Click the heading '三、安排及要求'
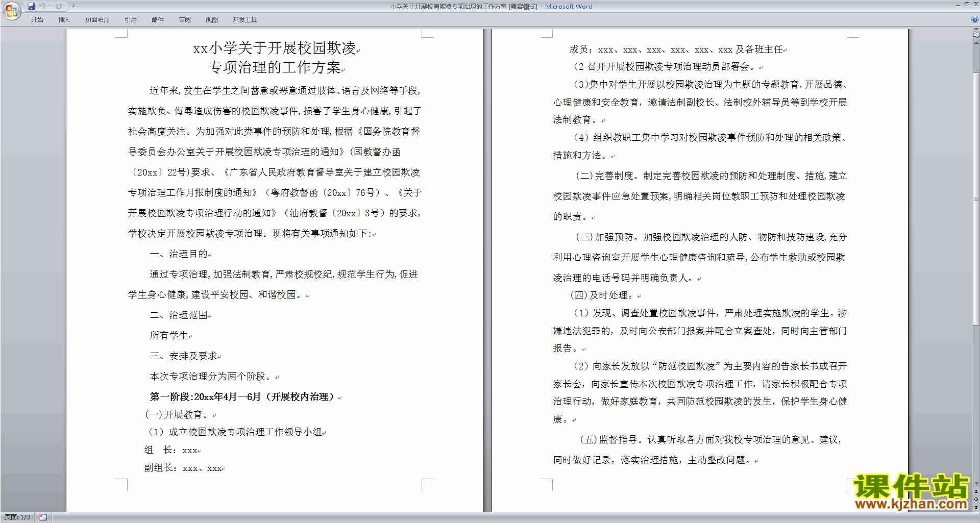This screenshot has width=980, height=523. pyautogui.click(x=185, y=356)
